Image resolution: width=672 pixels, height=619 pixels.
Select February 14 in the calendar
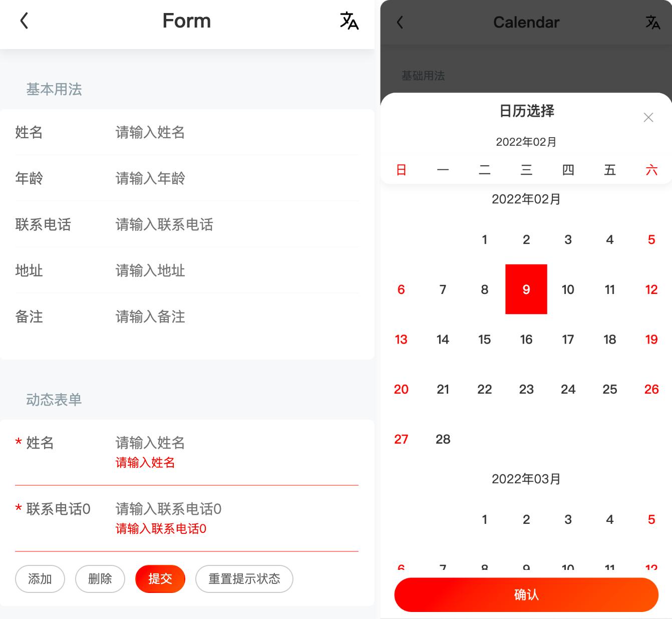pyautogui.click(x=443, y=340)
